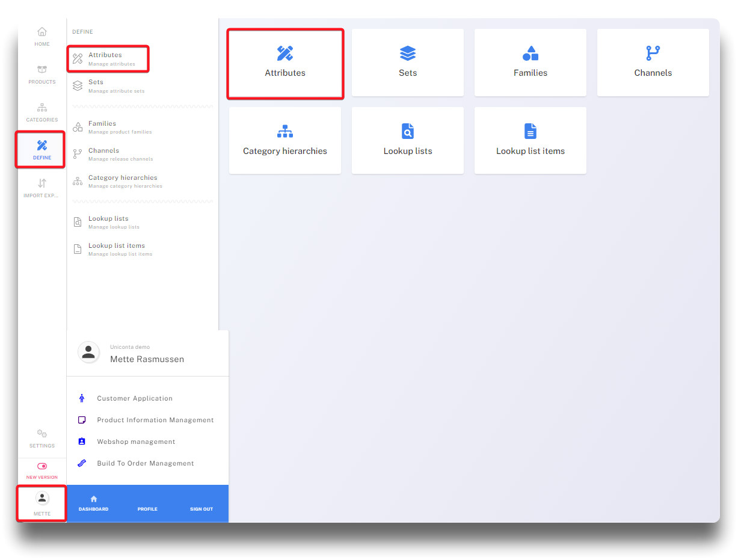Open the Families tile with shapes icon
Image resolution: width=738 pixels, height=560 pixels.
[x=530, y=63]
